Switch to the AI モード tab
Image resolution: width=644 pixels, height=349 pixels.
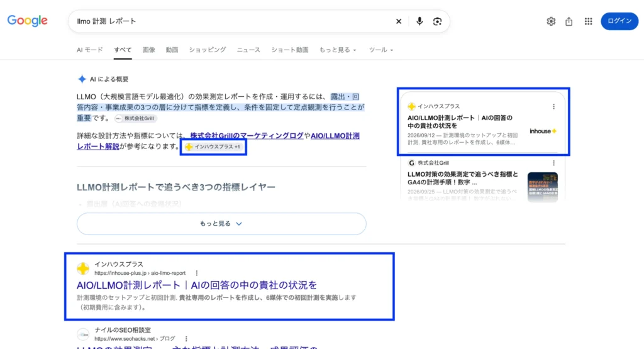(x=89, y=50)
